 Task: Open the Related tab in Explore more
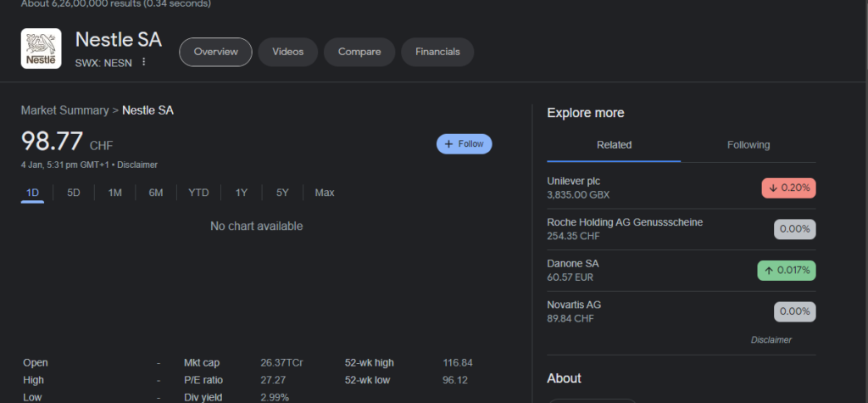coord(614,145)
